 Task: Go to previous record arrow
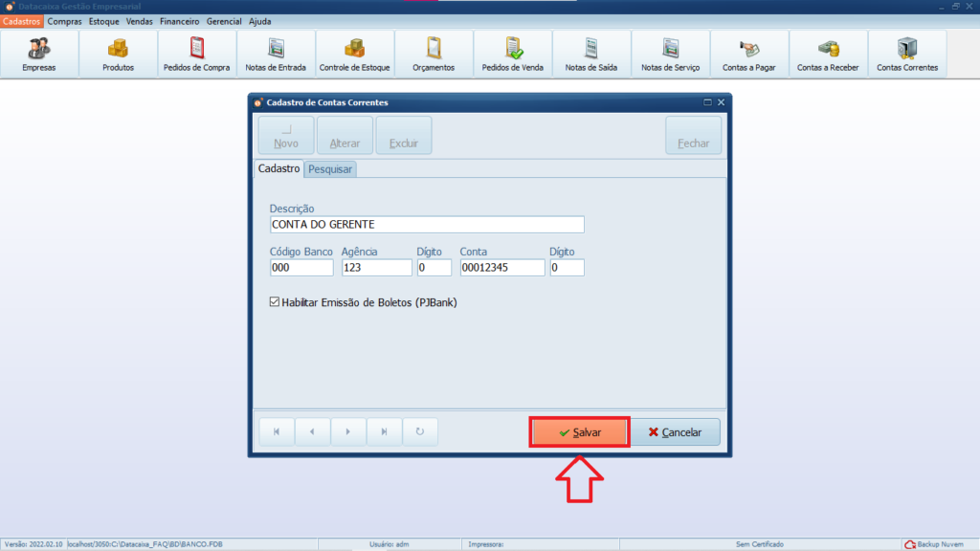point(313,431)
